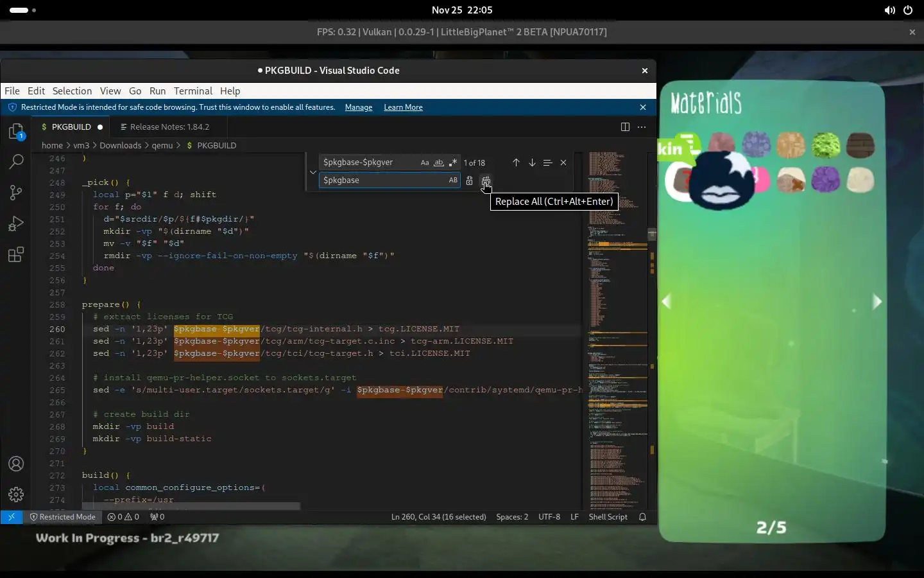
Task: Open the system volume indicator
Action: (889, 10)
